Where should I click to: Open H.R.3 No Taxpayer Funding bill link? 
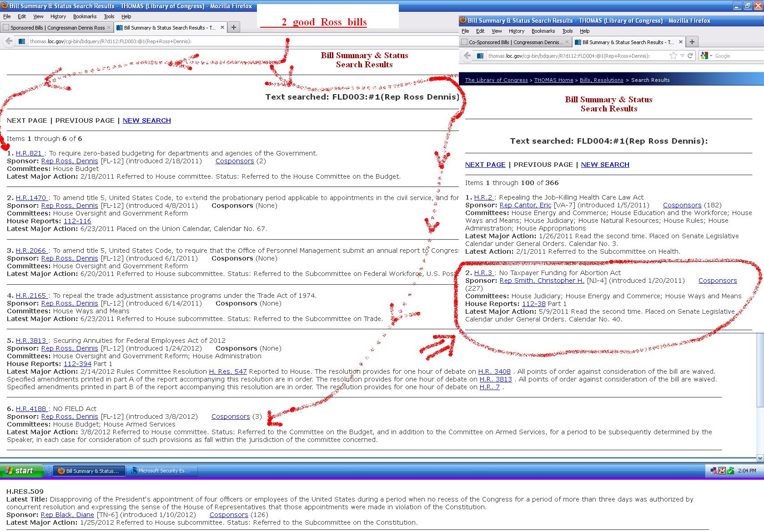(484, 273)
